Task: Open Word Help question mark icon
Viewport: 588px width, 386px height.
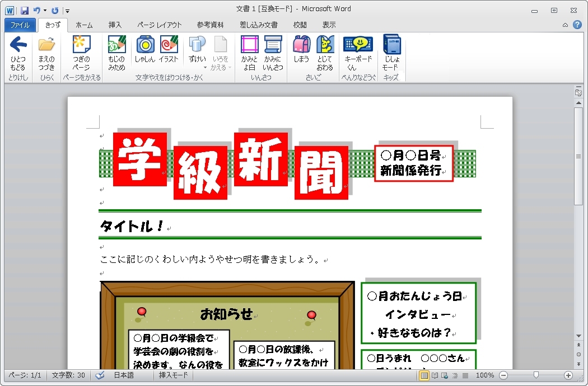Action: tap(577, 25)
